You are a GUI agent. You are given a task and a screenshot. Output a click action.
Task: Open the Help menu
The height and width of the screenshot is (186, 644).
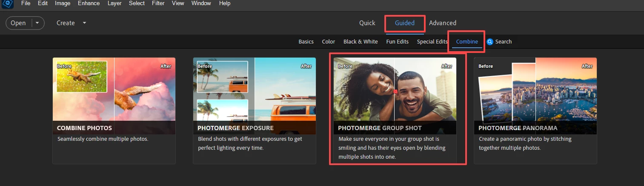224,3
